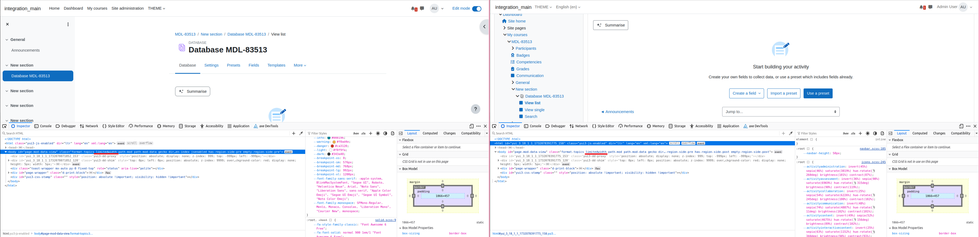This screenshot has height=237, width=980.
Task: Click the element picker icon in left devtools
Action: point(4,126)
